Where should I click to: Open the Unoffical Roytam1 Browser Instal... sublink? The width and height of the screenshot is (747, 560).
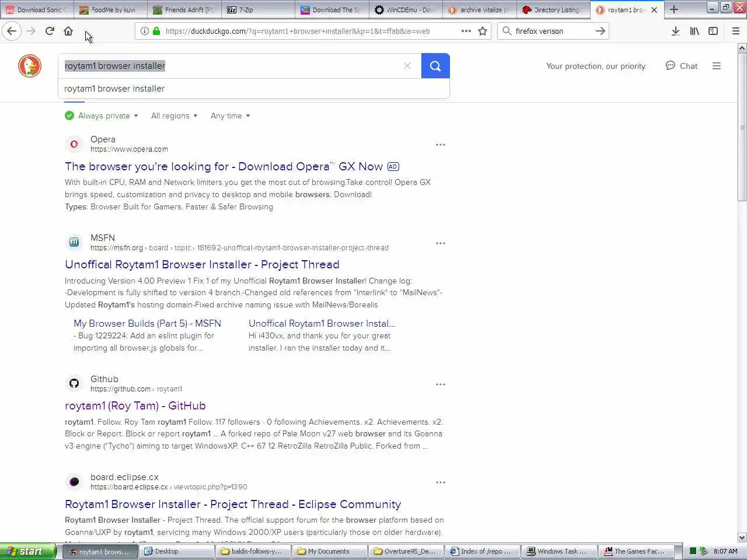322,323
